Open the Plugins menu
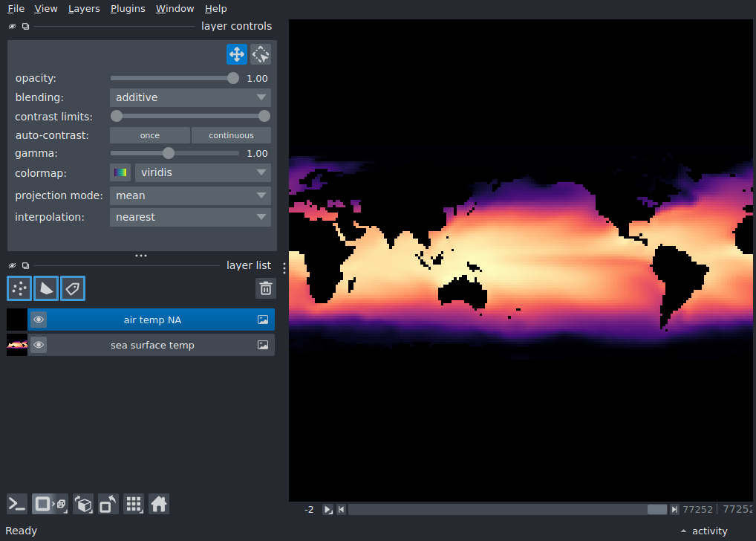756x541 pixels. tap(128, 9)
